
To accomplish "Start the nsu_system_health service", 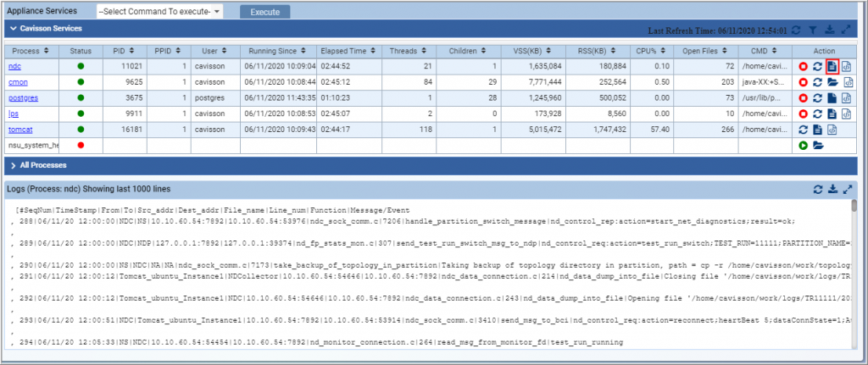I will (803, 146).
